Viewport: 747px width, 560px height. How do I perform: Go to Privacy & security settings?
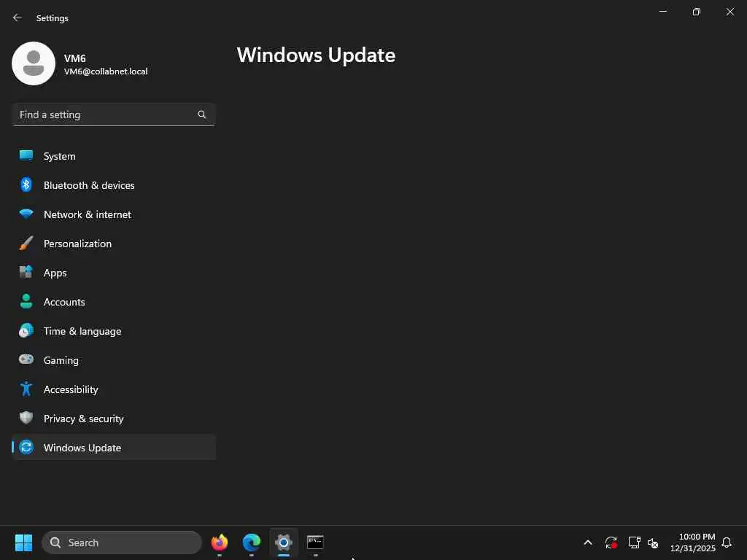point(114,419)
